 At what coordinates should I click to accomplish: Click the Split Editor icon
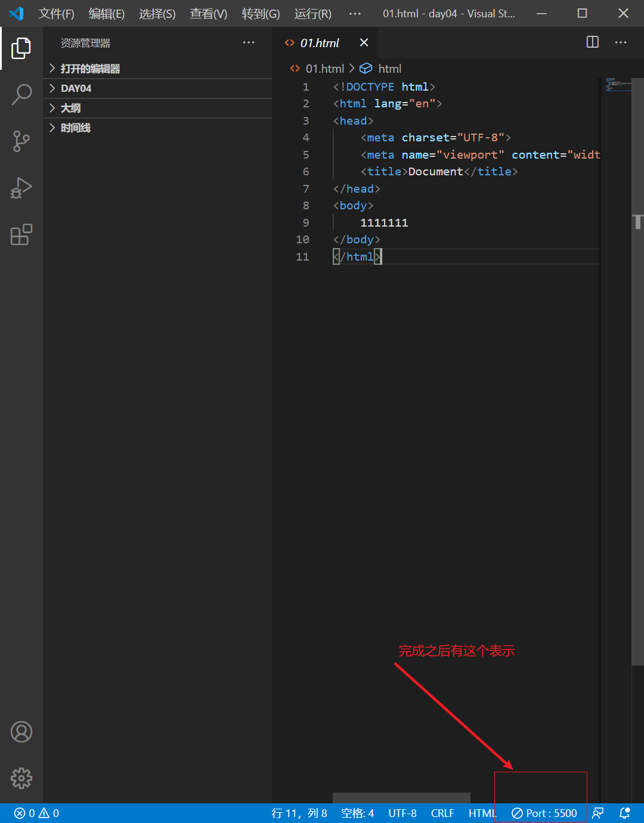592,42
